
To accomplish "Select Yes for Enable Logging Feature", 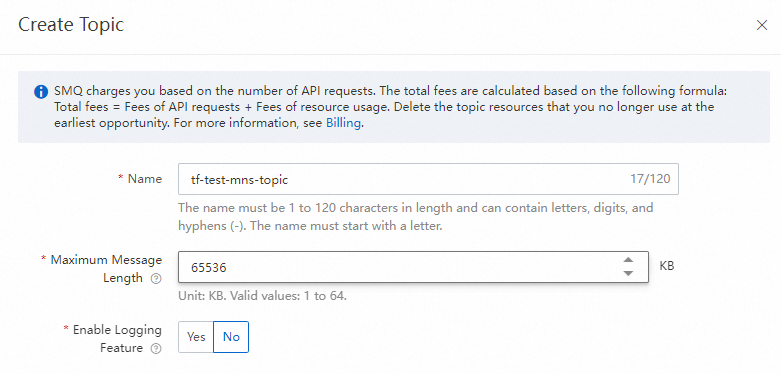I will pos(196,337).
